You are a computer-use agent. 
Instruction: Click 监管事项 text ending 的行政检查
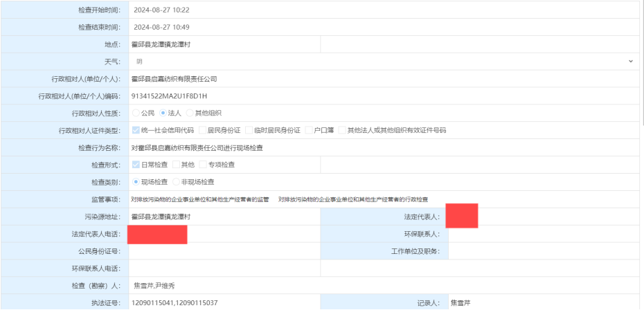tap(353, 199)
